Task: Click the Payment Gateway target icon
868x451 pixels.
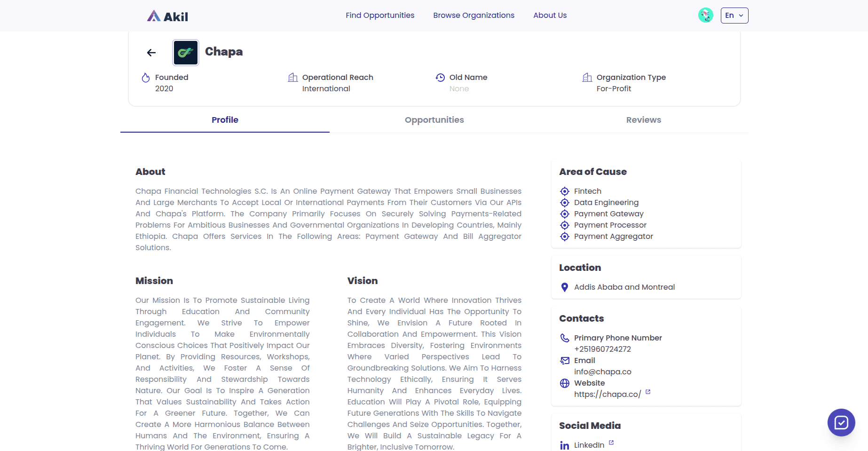Action: coord(565,214)
